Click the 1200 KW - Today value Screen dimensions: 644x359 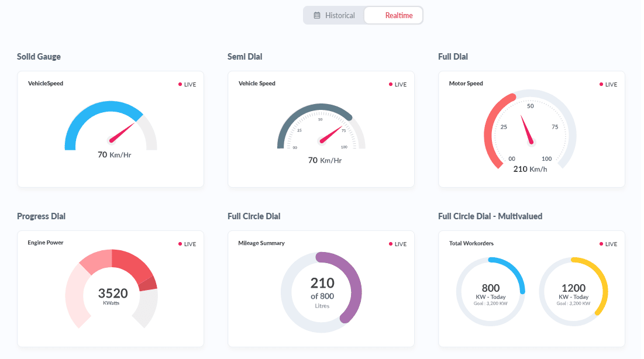click(573, 293)
